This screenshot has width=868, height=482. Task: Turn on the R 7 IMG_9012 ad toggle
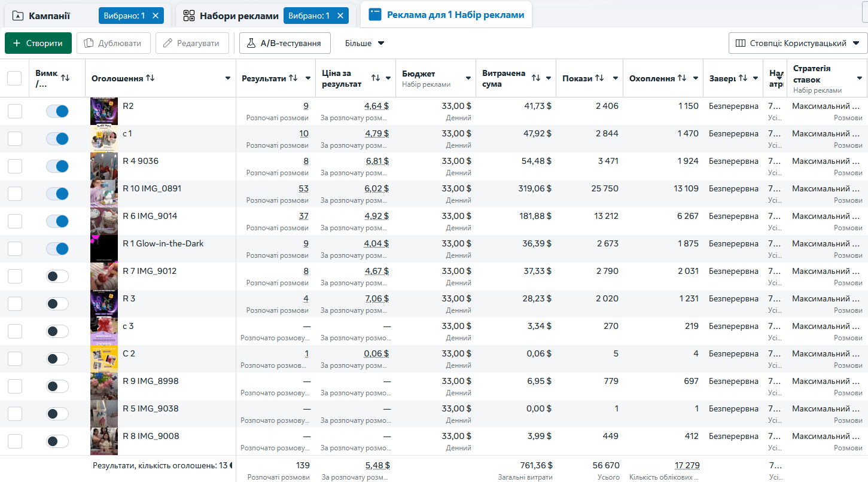pos(57,276)
